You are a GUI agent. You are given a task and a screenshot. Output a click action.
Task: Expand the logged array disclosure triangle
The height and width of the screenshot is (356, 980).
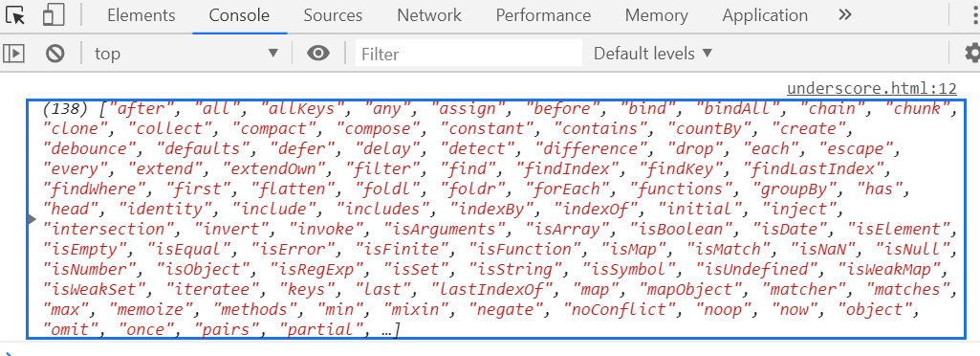[x=32, y=219]
